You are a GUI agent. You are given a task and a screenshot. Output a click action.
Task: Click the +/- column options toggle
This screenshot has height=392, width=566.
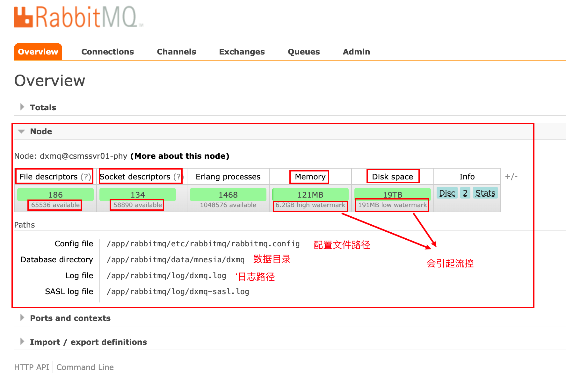[x=511, y=176]
